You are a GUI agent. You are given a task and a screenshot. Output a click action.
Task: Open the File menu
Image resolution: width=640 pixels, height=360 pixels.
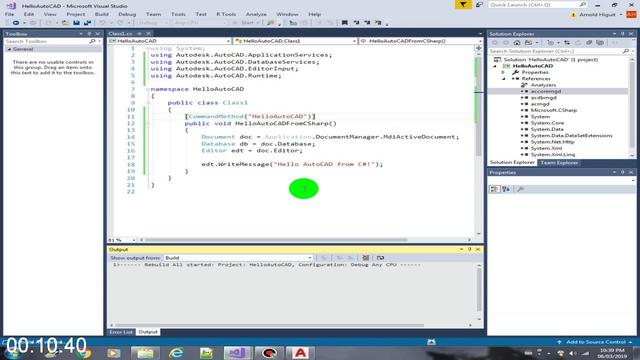click(9, 14)
